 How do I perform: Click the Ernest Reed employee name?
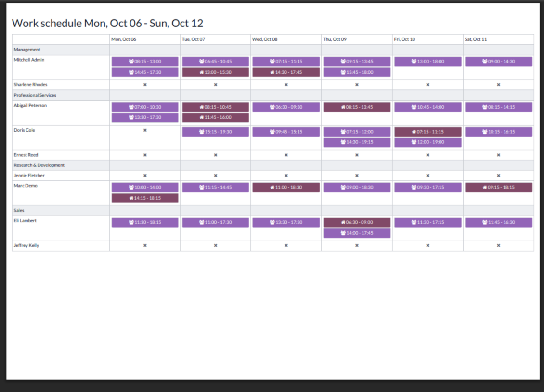26,155
